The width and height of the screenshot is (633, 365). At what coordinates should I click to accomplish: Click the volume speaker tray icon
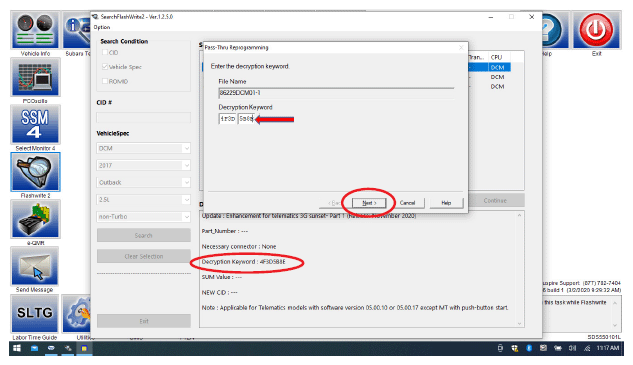point(572,348)
